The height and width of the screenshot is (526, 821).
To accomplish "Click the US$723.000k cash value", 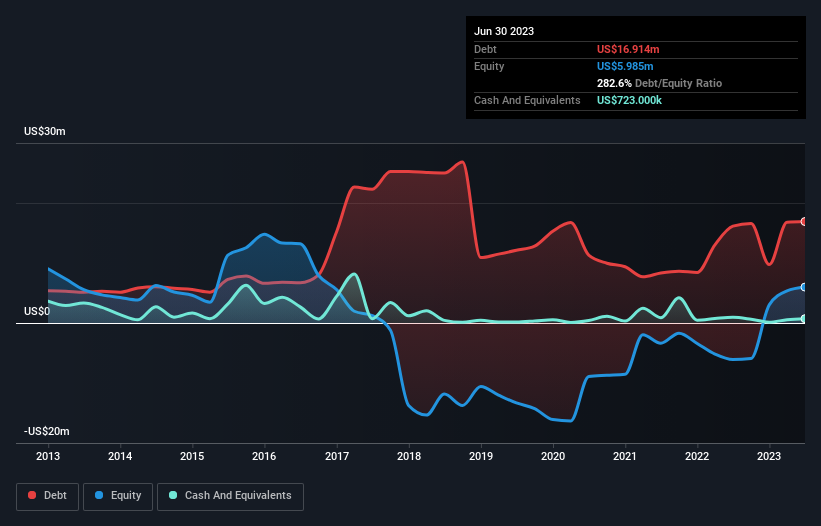I will pos(629,100).
